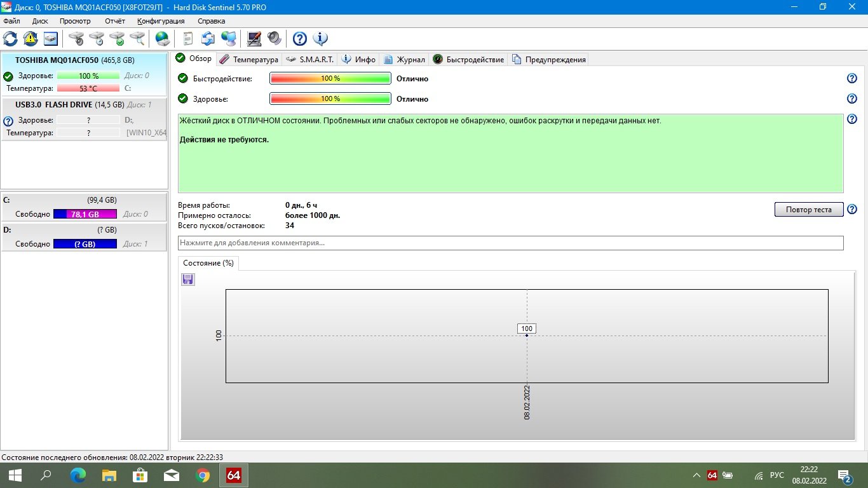
Task: Click help icon next to Быстродействие rating
Action: point(852,78)
